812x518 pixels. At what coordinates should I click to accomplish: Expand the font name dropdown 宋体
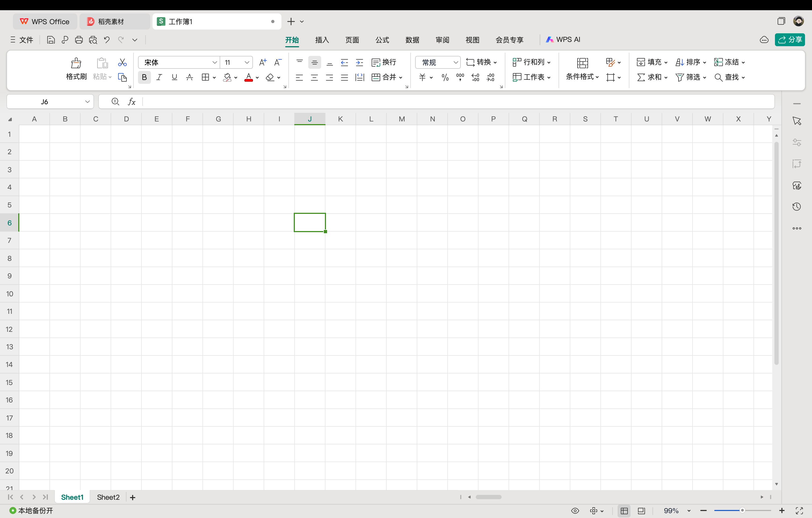[215, 62]
